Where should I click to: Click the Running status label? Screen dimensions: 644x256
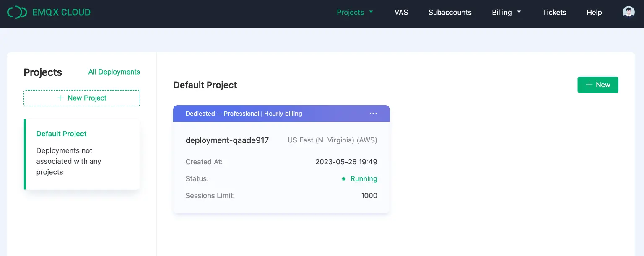point(364,179)
